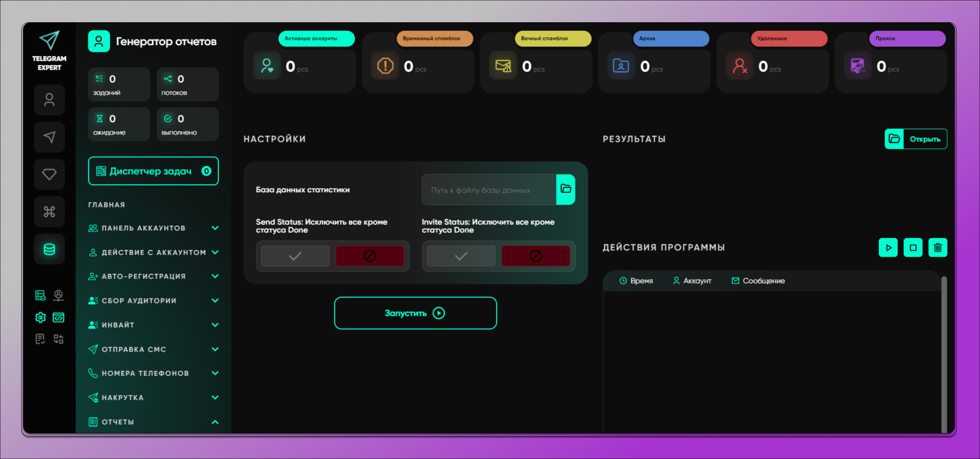980x459 pixels.
Task: Enable Invite Status checkmark option
Action: [461, 256]
